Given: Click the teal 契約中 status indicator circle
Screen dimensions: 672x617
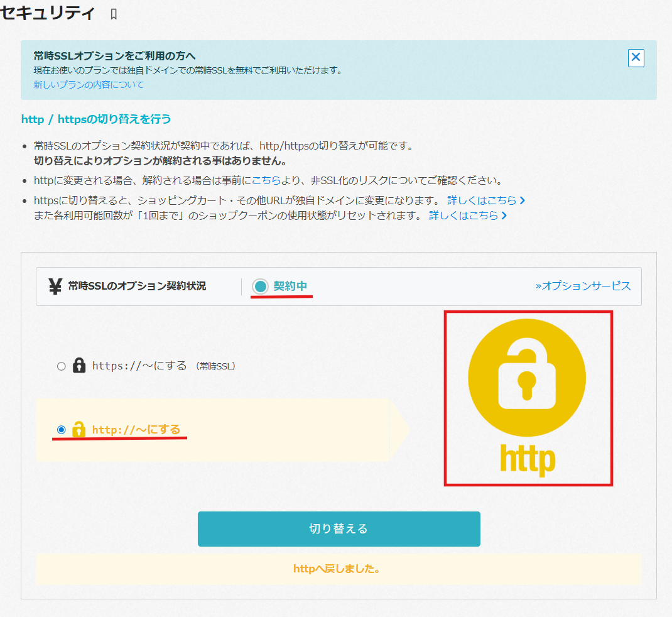Looking at the screenshot, I should coord(260,286).
